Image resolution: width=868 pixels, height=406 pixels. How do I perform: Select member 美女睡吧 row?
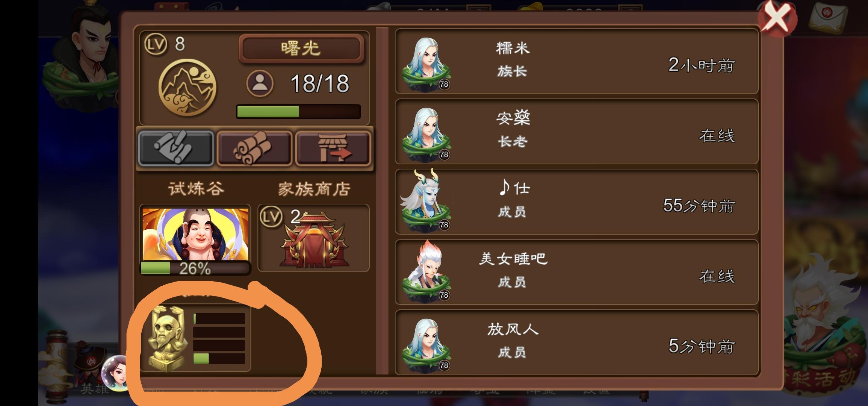[x=576, y=273]
